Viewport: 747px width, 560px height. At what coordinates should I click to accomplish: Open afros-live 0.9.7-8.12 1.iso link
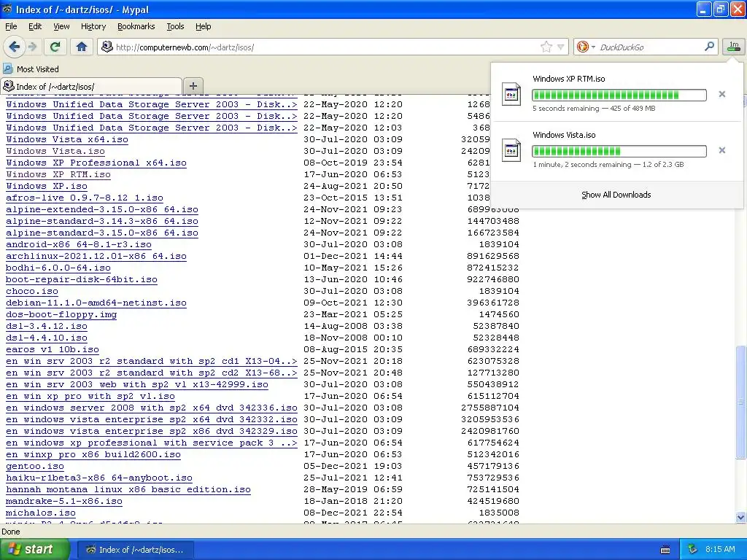coord(85,198)
